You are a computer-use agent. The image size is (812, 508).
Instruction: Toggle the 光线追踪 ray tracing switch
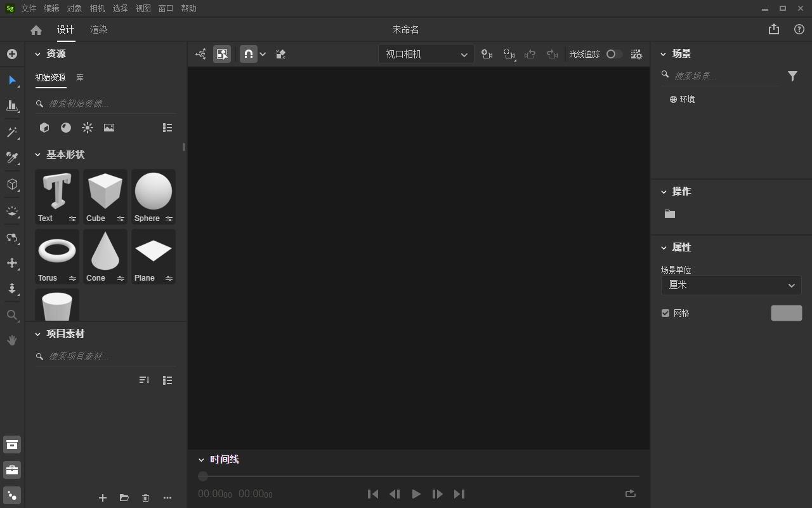click(x=613, y=55)
